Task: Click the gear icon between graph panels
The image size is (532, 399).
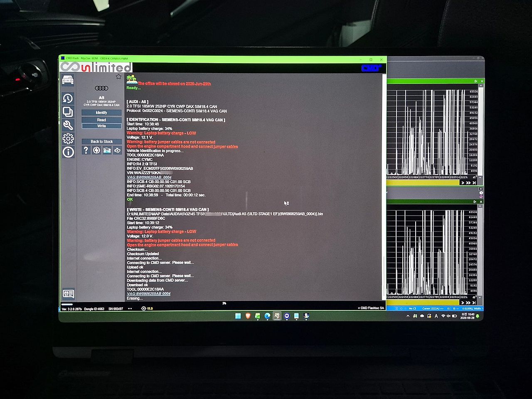Action: coord(481,193)
